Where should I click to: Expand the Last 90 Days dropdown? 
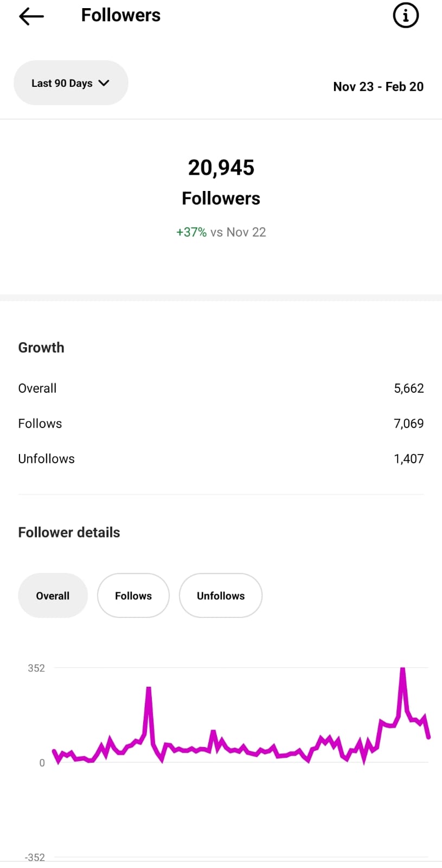pos(71,83)
